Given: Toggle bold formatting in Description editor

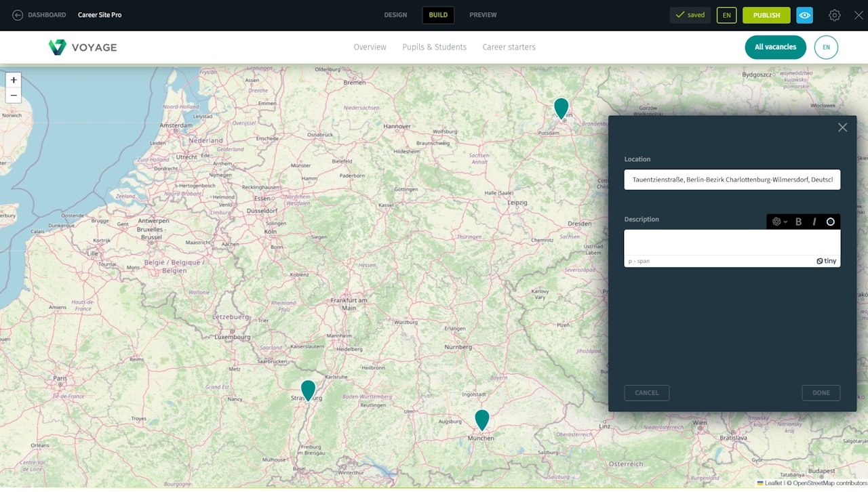Looking at the screenshot, I should click(x=798, y=222).
